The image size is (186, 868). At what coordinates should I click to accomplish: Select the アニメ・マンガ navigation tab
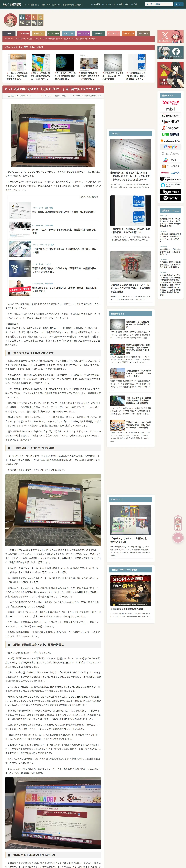(x=113, y=33)
